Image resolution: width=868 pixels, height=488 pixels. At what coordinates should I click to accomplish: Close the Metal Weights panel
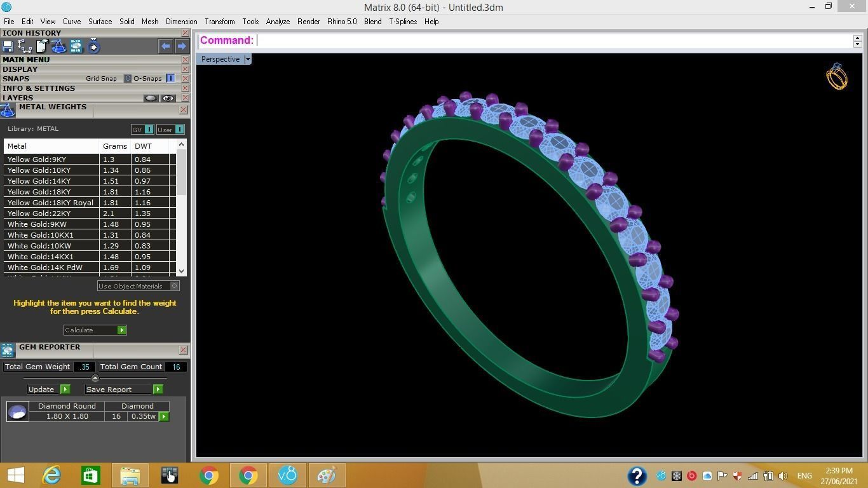[x=183, y=110]
